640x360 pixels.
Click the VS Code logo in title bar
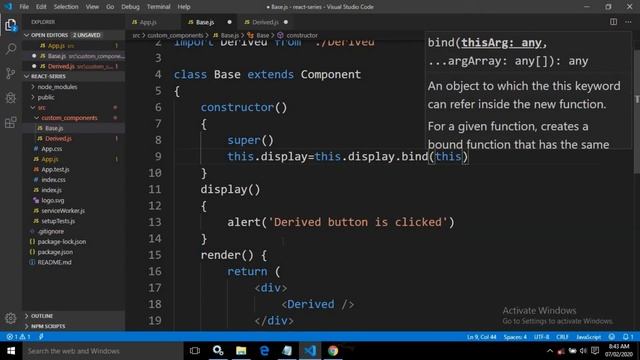pos(8,7)
